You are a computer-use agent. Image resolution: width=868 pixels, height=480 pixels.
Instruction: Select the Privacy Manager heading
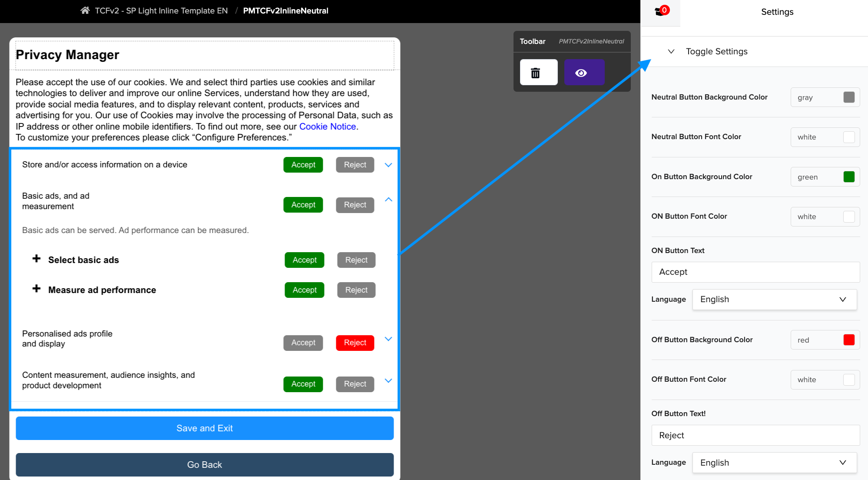67,55
